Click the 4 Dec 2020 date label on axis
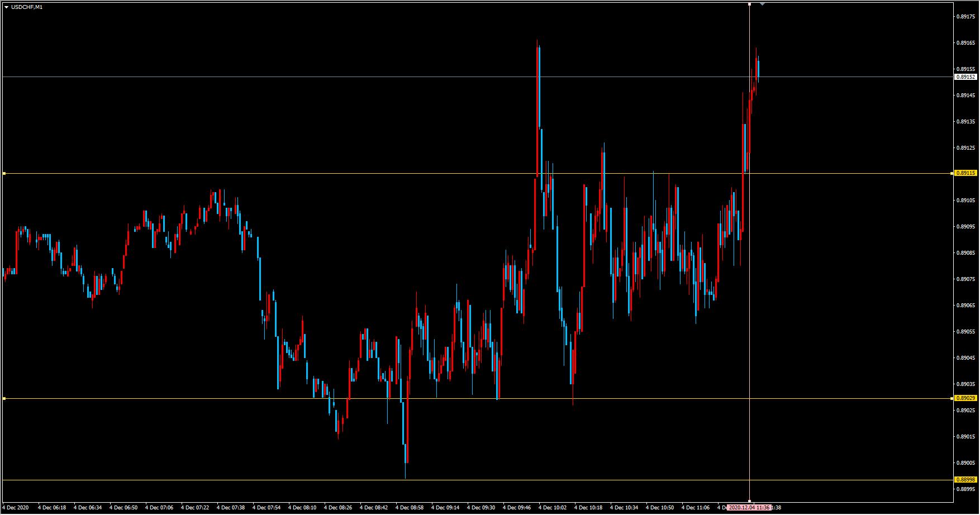Image resolution: width=980 pixels, height=515 pixels. [15, 508]
